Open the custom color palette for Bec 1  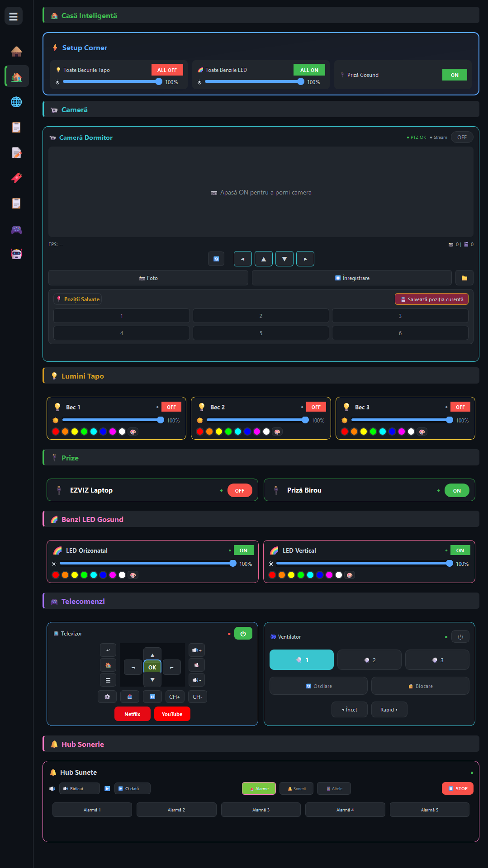click(x=133, y=432)
